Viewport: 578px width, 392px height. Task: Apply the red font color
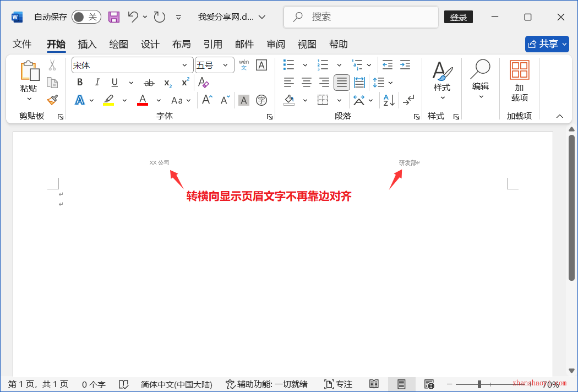[143, 100]
